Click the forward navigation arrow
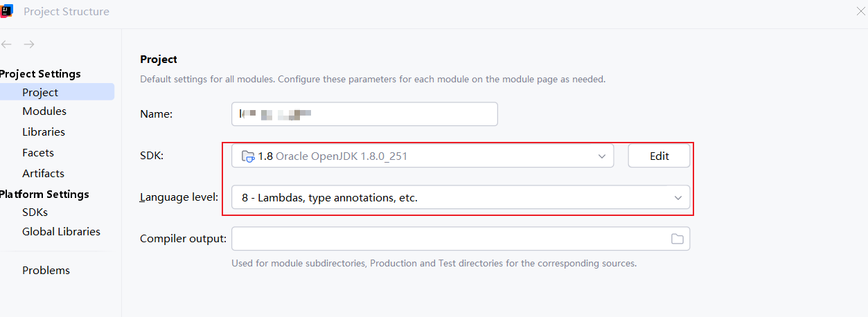The height and width of the screenshot is (317, 868). [x=29, y=44]
